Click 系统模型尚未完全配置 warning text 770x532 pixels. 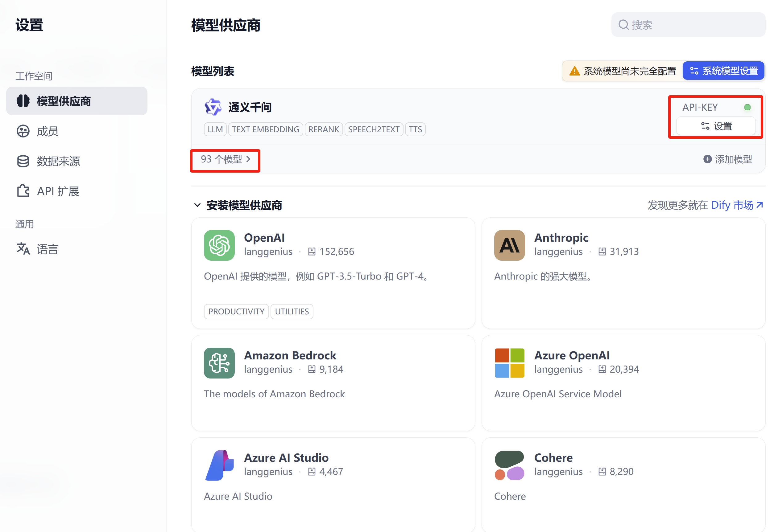pos(630,71)
